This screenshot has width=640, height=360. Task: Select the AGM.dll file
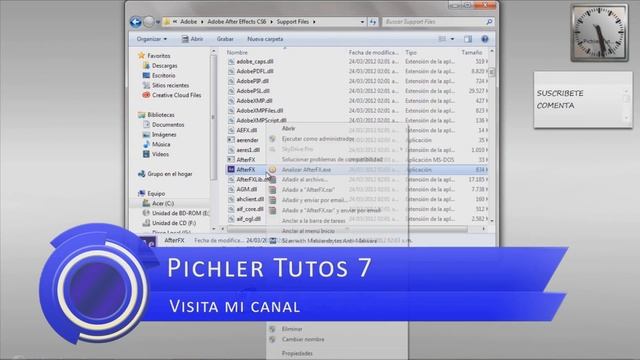(x=247, y=189)
